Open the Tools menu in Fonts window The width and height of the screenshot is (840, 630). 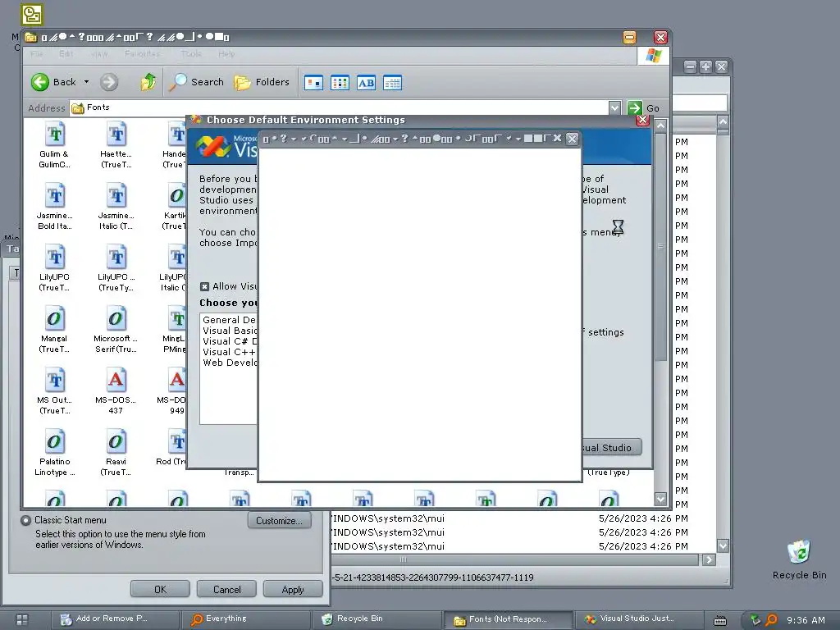click(x=191, y=54)
